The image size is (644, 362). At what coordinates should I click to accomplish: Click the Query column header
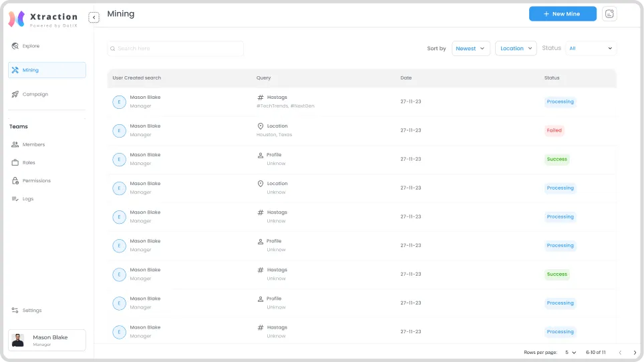(x=264, y=78)
